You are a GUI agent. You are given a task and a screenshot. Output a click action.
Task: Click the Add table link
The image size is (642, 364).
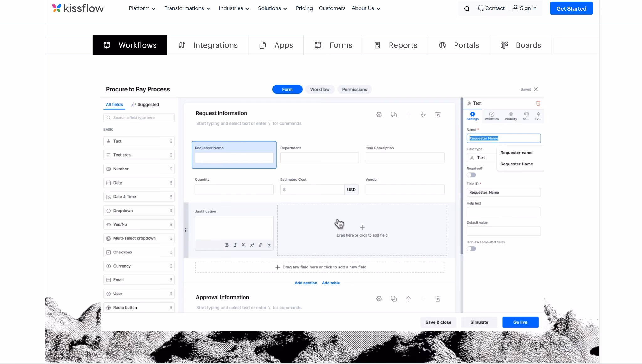pos(331,283)
